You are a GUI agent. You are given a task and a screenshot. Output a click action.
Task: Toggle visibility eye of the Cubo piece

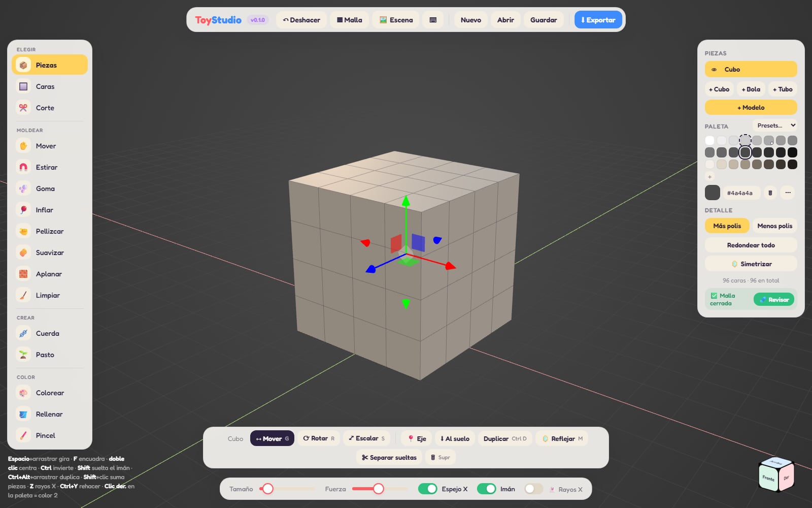(714, 70)
